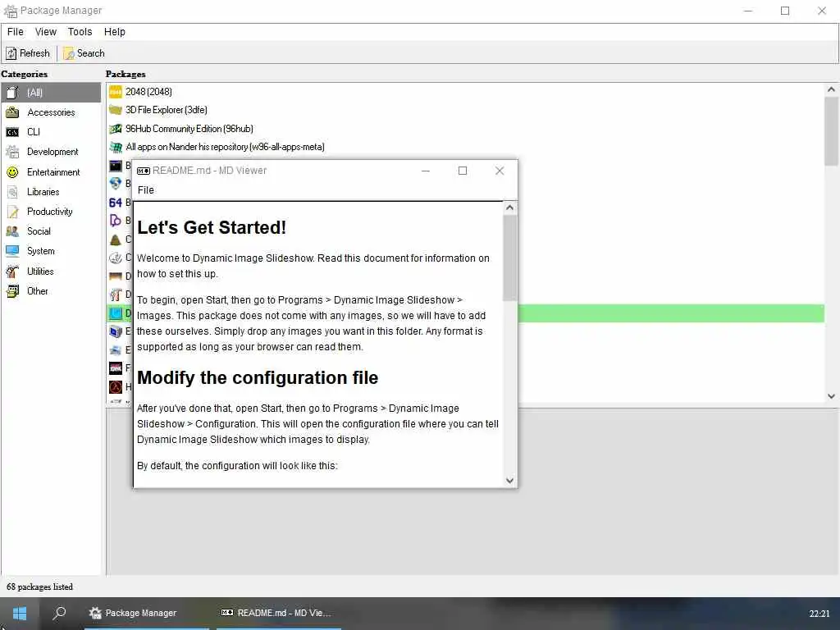Click the 96Hub Community Edition (96hub) label
Image resolution: width=840 pixels, height=630 pixels.
(x=189, y=129)
